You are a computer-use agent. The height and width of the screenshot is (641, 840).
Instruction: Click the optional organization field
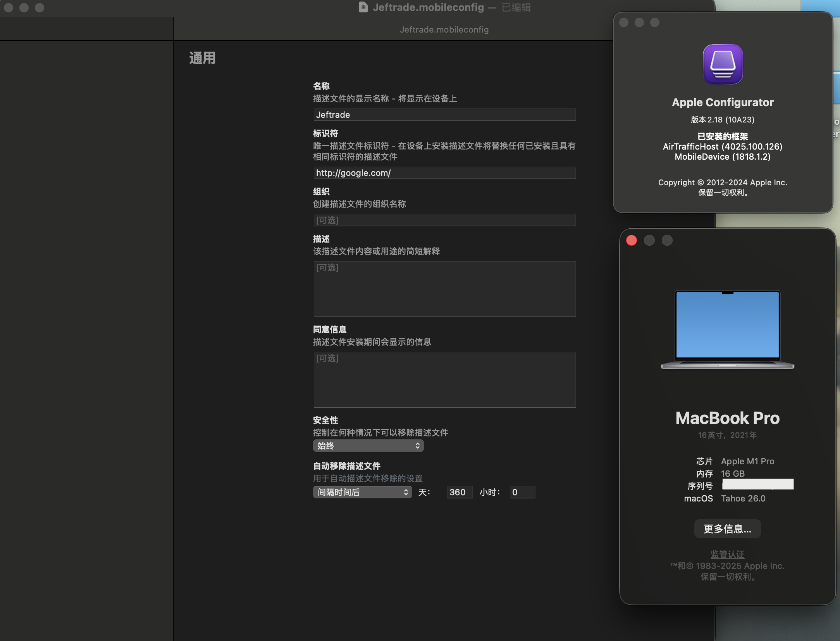444,220
